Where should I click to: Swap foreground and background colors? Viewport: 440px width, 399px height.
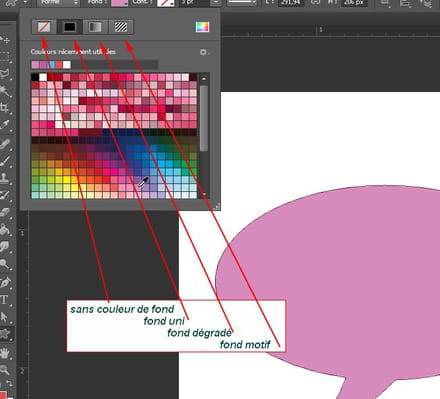(9, 384)
